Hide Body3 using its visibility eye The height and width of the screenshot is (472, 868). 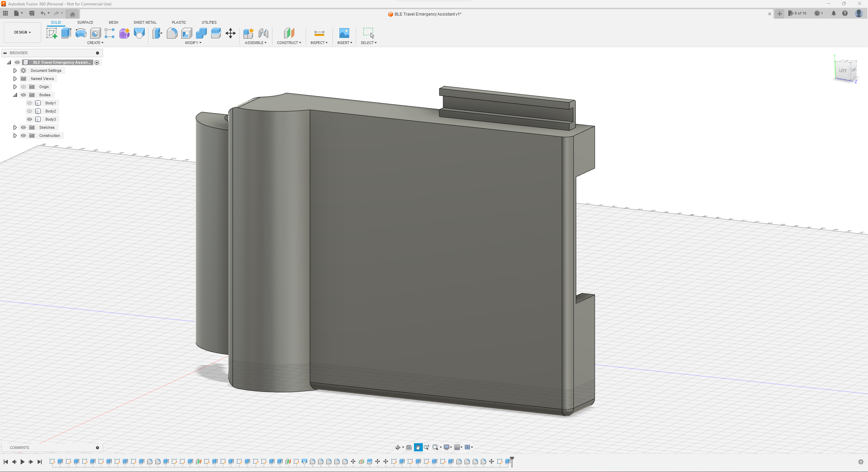[29, 119]
